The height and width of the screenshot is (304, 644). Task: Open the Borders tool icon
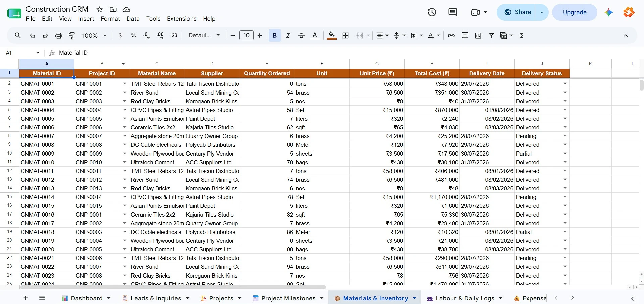[x=346, y=35]
